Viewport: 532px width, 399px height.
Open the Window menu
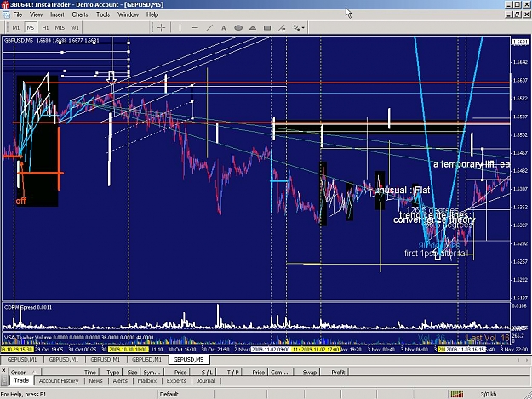tap(128, 14)
